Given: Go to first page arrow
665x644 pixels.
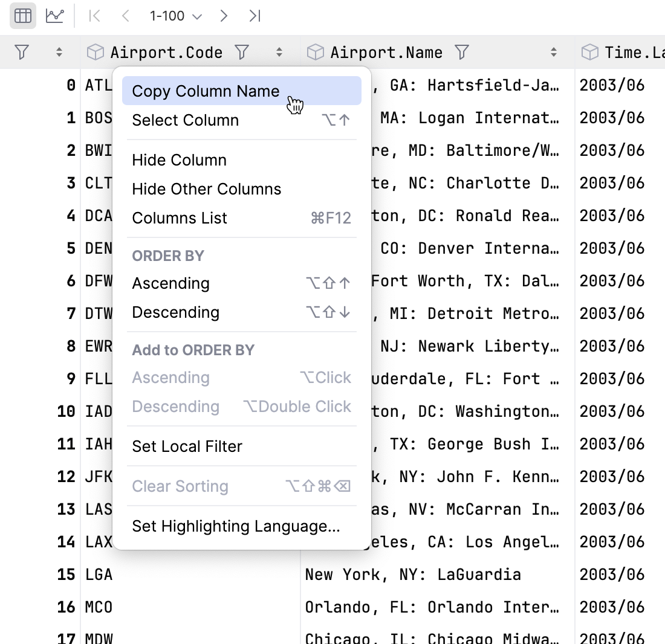Looking at the screenshot, I should 94,16.
